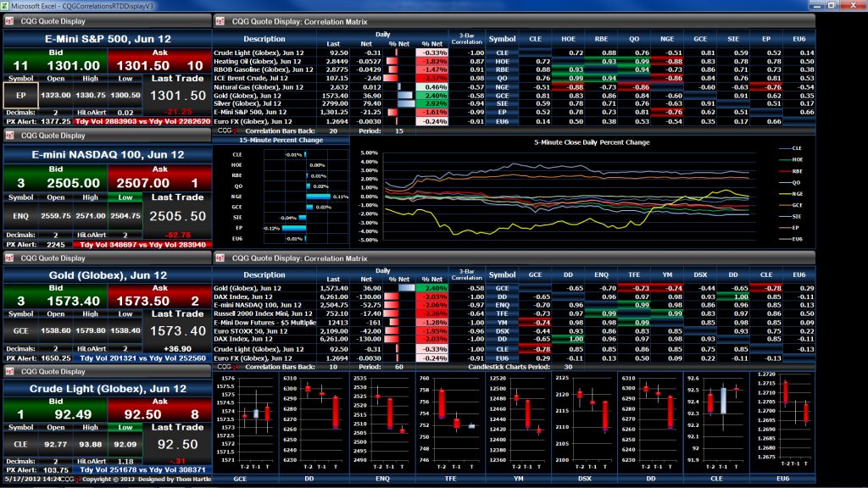This screenshot has width=868, height=488.
Task: Select the HiLoAlert value 1.18
Action: pos(125,461)
